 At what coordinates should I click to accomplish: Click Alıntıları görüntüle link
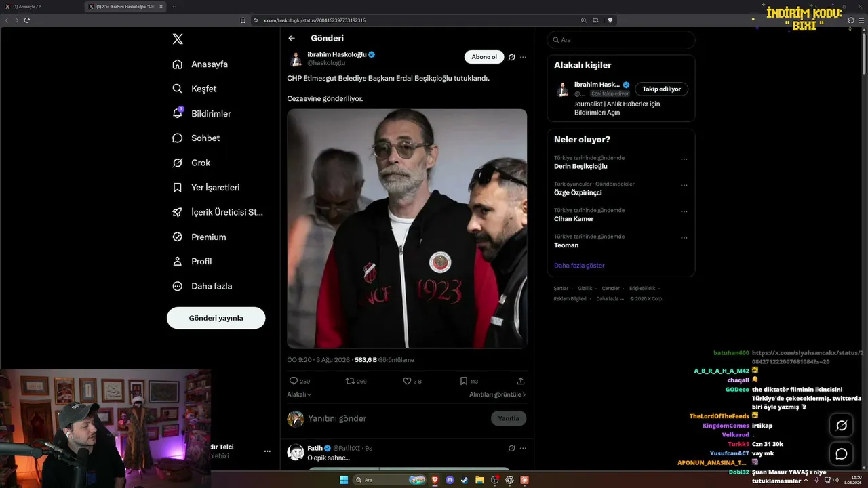tap(497, 394)
